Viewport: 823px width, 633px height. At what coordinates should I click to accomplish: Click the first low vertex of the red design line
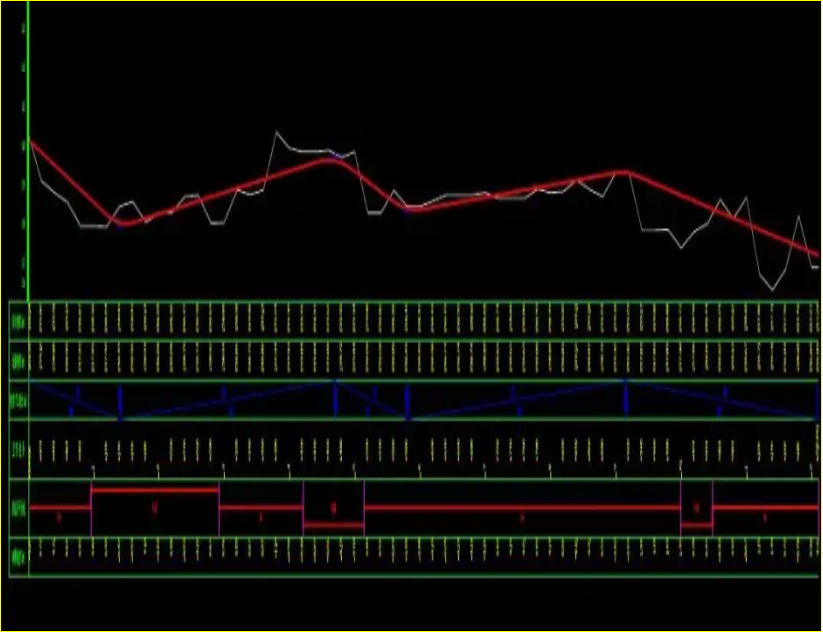[122, 224]
